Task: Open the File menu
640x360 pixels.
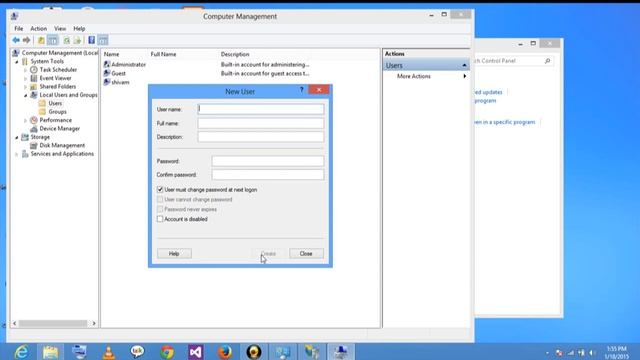Action: point(19,29)
